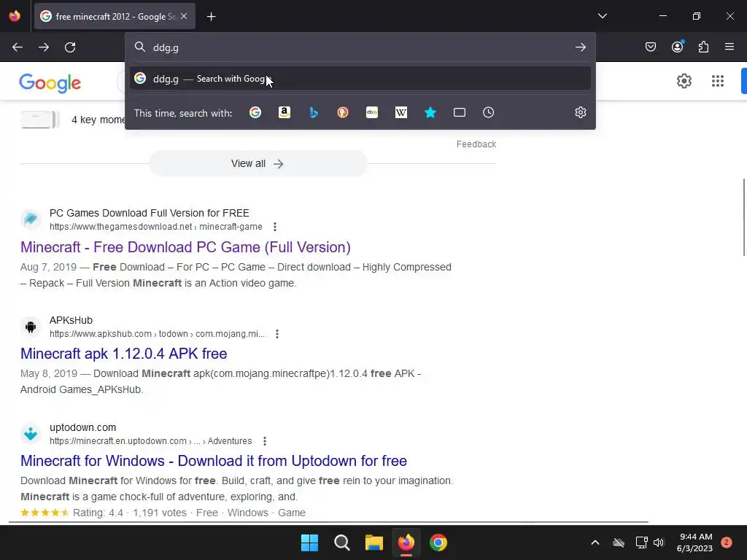Click the Firefox back arrow
747x560 pixels.
pos(18,47)
